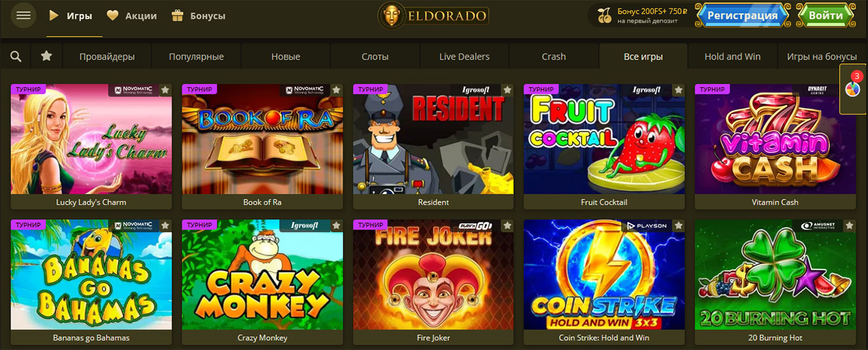Click the Регистрация button
This screenshot has width=868, height=350.
[743, 15]
